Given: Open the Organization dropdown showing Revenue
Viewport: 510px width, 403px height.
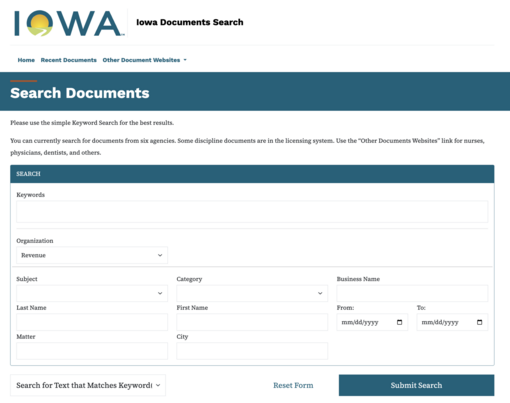Looking at the screenshot, I should pos(92,255).
